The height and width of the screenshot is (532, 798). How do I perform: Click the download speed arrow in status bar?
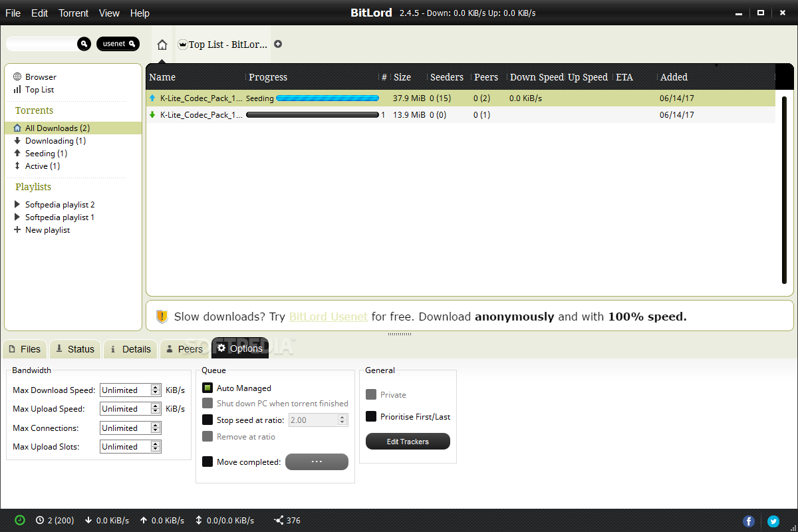tap(88, 520)
